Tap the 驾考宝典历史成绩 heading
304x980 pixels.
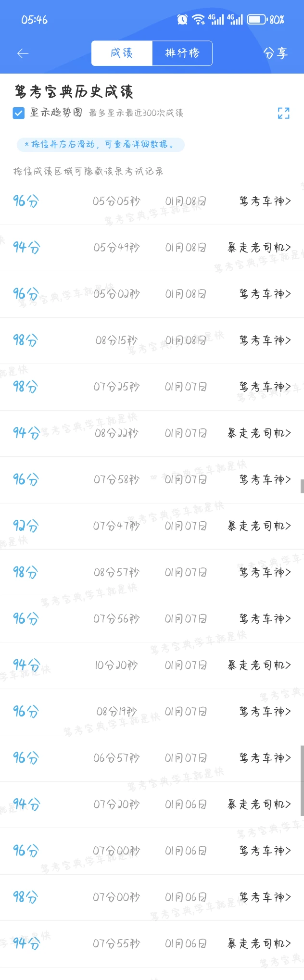tap(74, 91)
